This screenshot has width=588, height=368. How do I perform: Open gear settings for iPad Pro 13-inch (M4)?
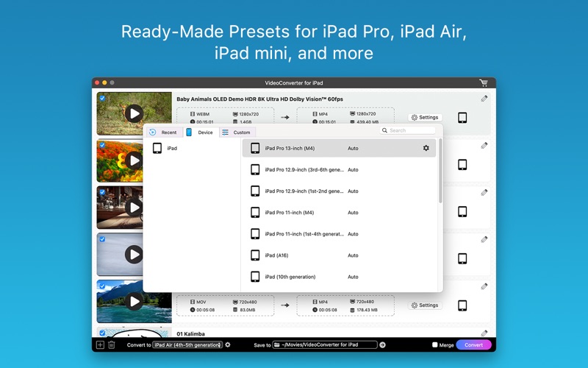(x=426, y=148)
